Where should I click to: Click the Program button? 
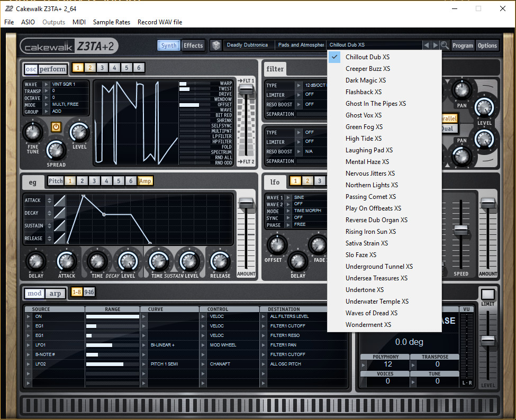pos(463,45)
